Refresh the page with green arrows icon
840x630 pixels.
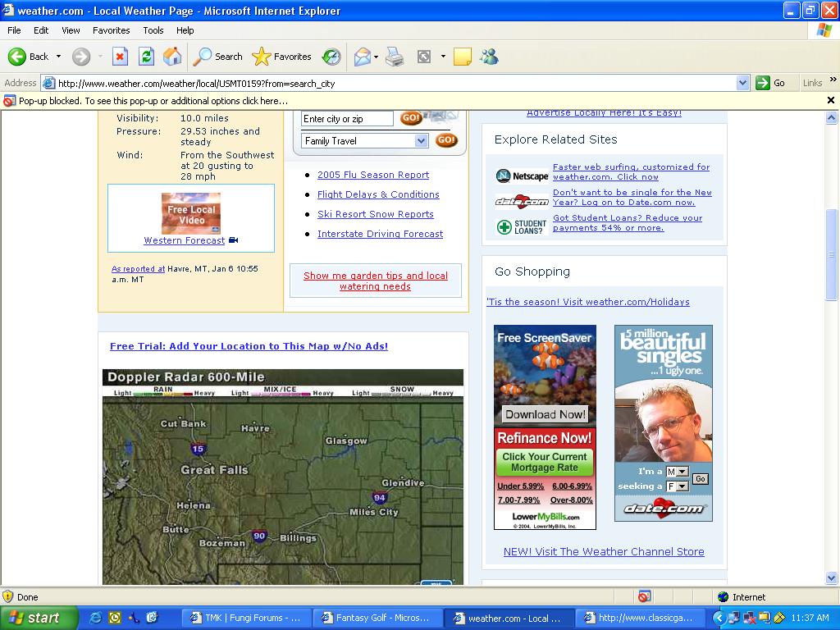tap(146, 57)
